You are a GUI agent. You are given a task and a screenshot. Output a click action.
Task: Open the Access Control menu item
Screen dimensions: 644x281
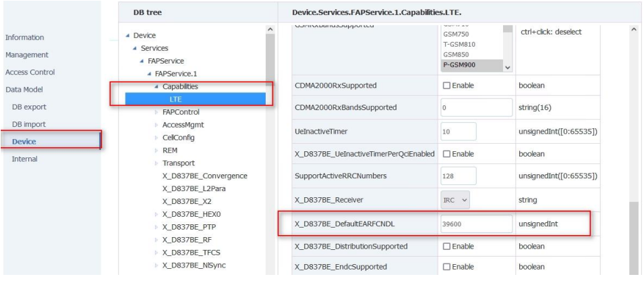[x=30, y=72]
